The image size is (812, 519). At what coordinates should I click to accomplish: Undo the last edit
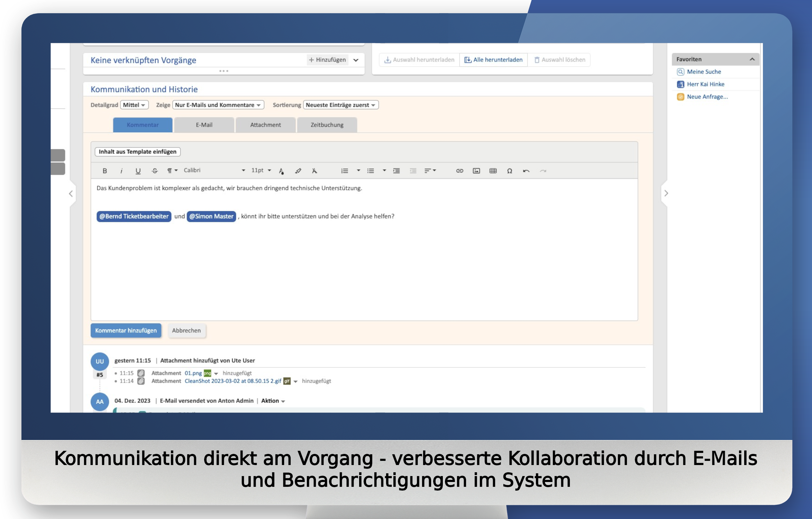[526, 171]
